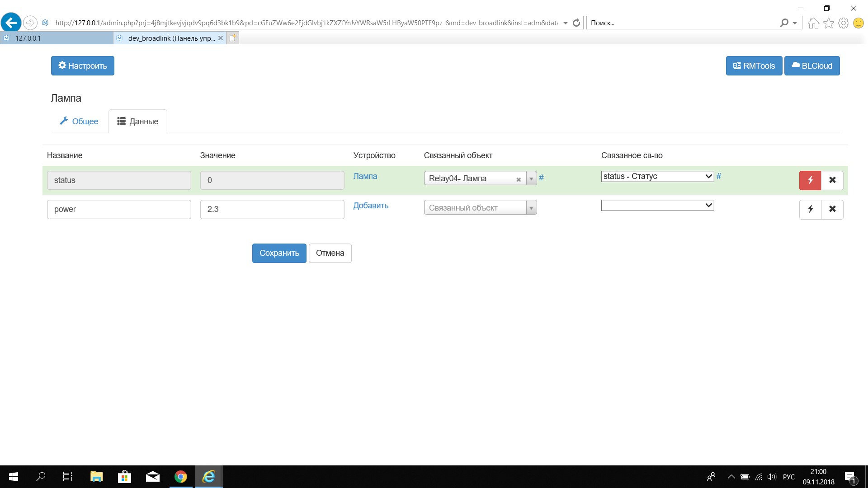868x488 pixels.
Task: Select the Данные tab
Action: click(x=138, y=122)
